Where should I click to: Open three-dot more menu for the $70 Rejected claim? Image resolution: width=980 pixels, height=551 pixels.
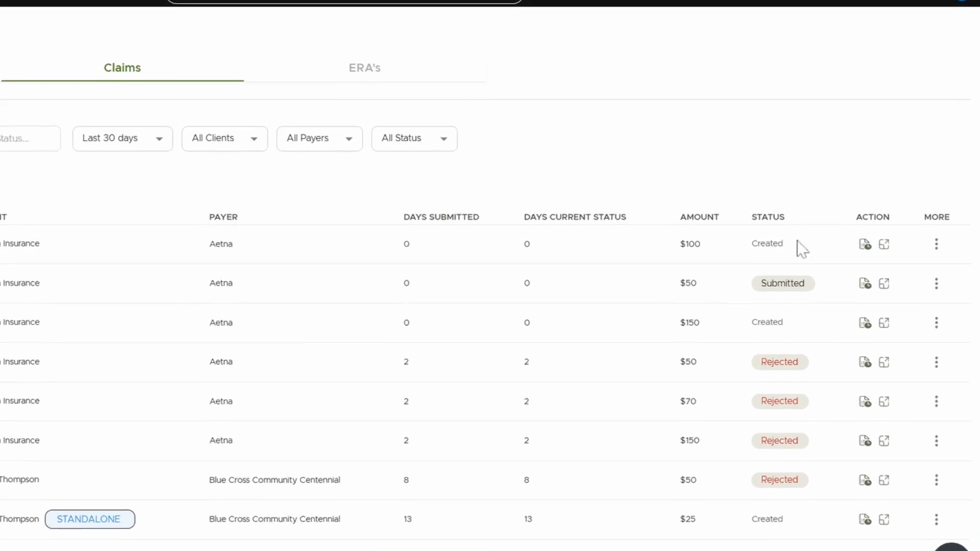936,402
